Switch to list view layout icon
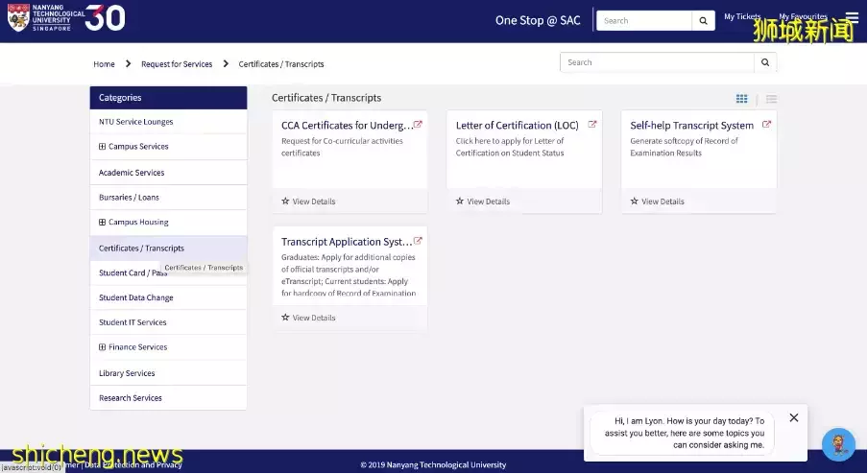Image resolution: width=868 pixels, height=474 pixels. (771, 99)
